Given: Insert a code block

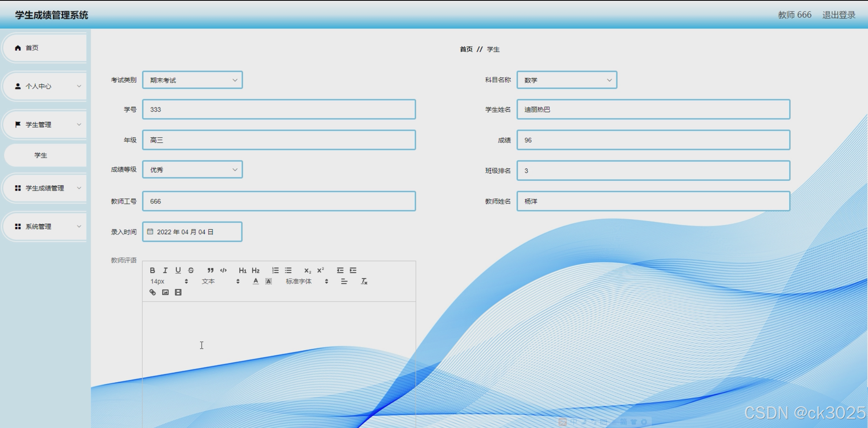Looking at the screenshot, I should point(223,270).
